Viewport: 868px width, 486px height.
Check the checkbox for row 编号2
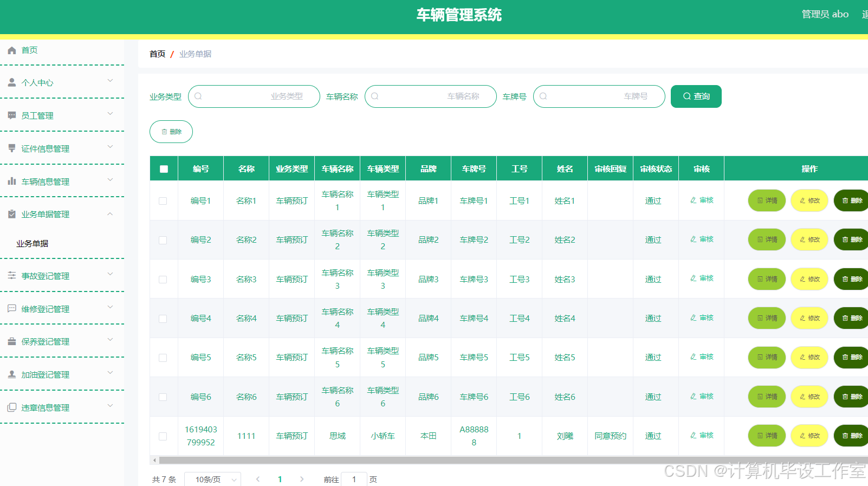click(x=163, y=240)
